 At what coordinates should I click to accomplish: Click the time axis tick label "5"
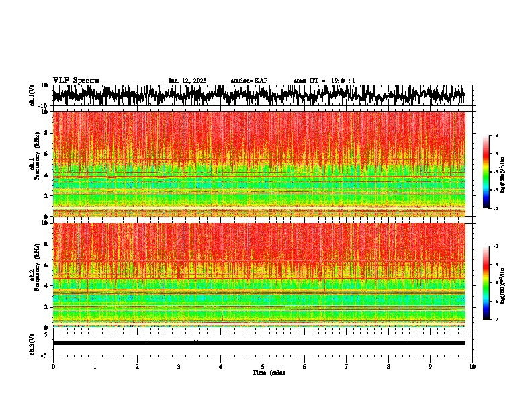pyautogui.click(x=263, y=367)
